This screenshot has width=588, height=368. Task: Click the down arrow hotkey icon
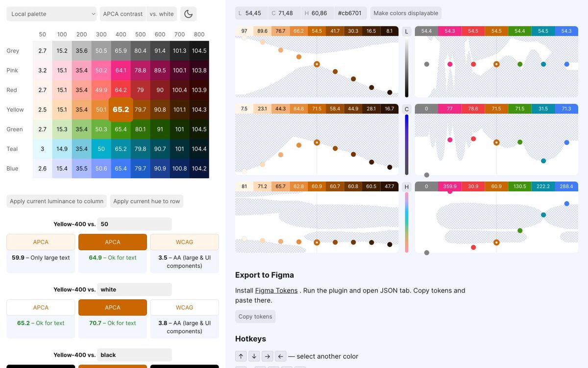254,356
